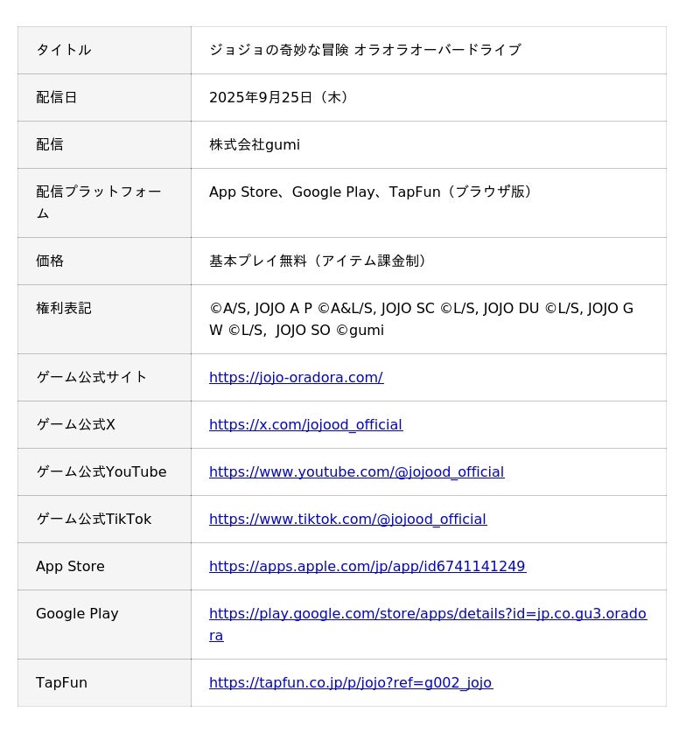Open the tapfun.co.jp link
The image size is (700, 733).
coord(350,682)
